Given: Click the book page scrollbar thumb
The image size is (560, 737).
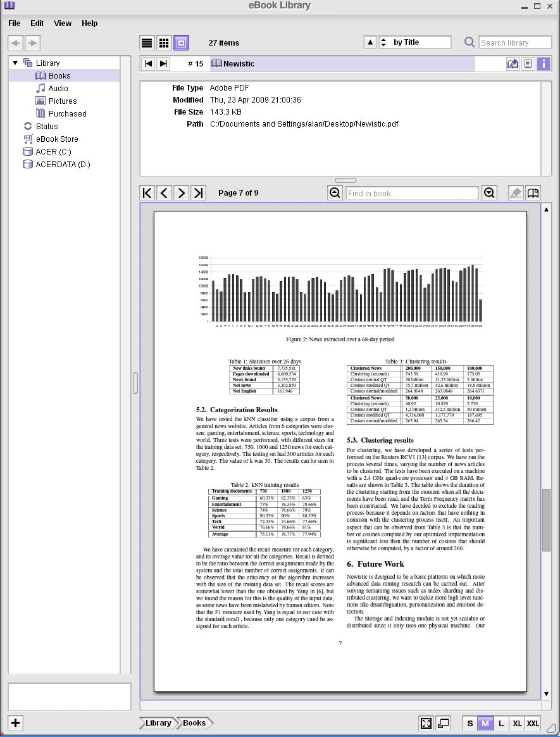Looking at the screenshot, I should click(546, 520).
